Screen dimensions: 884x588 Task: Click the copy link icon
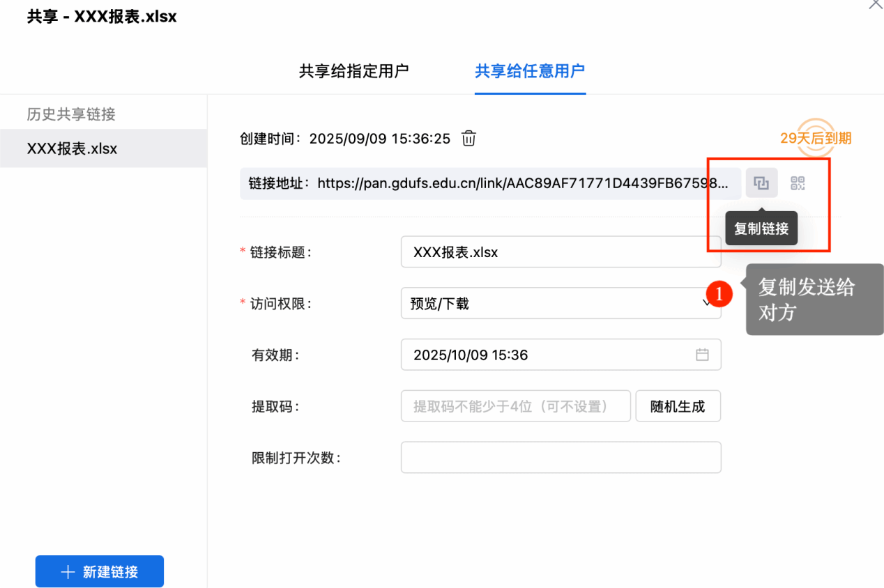(x=761, y=184)
